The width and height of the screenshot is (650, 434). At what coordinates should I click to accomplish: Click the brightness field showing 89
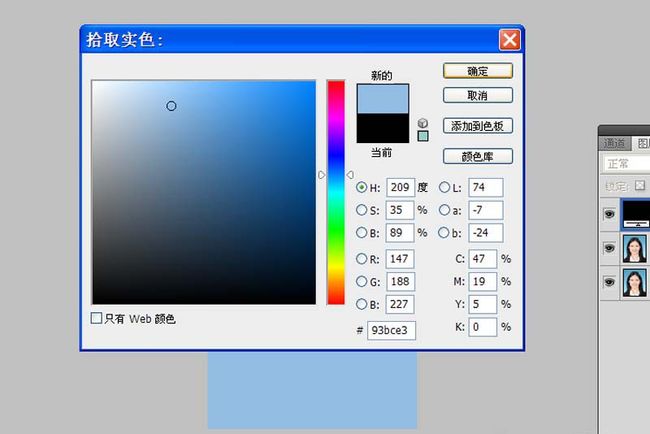[x=400, y=233]
